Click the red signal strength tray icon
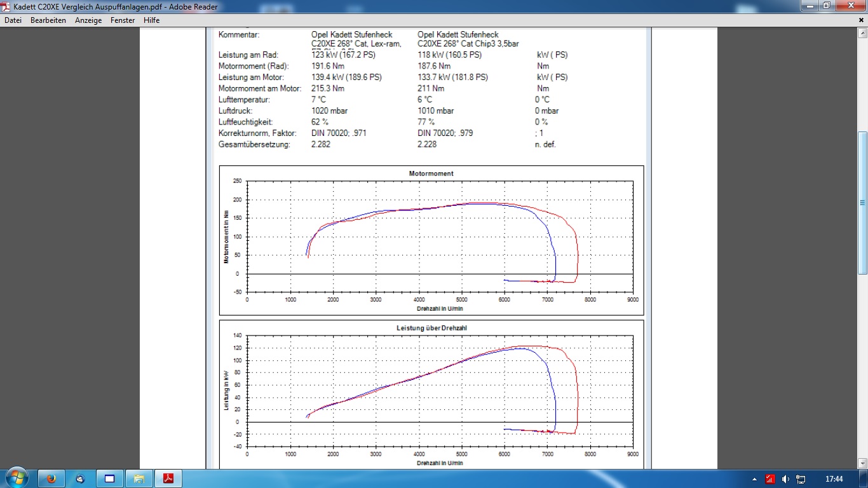The image size is (868, 488). click(770, 479)
